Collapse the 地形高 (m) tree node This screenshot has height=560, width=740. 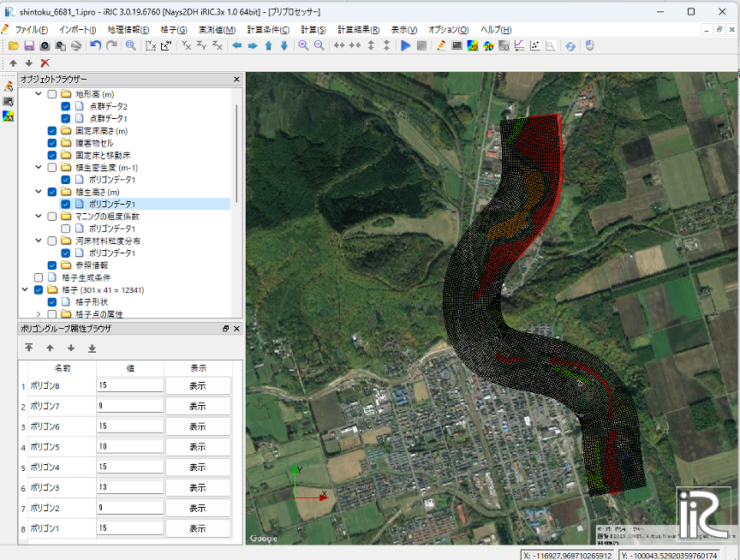pyautogui.click(x=39, y=94)
